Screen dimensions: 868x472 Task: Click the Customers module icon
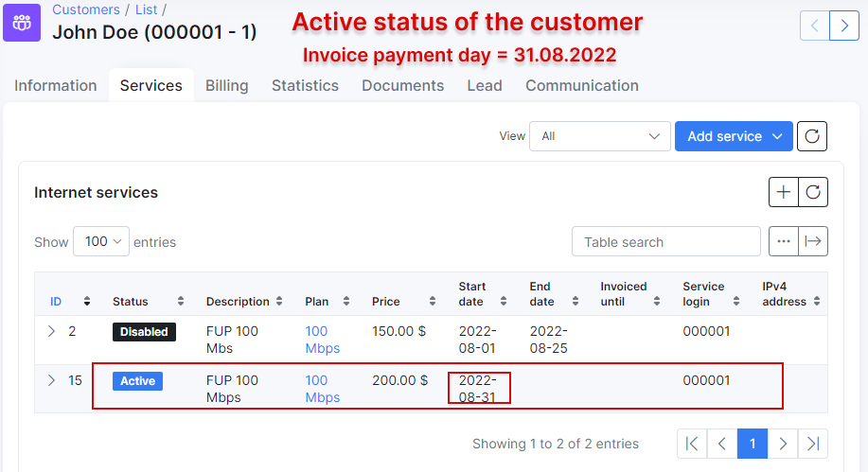pos(22,23)
